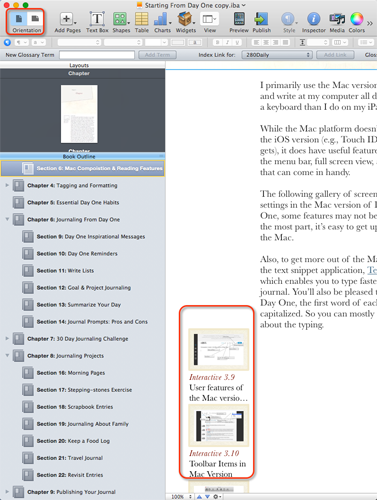Select Interactive 3.10 gallery thumbnail
377x500 pixels.
point(219,426)
